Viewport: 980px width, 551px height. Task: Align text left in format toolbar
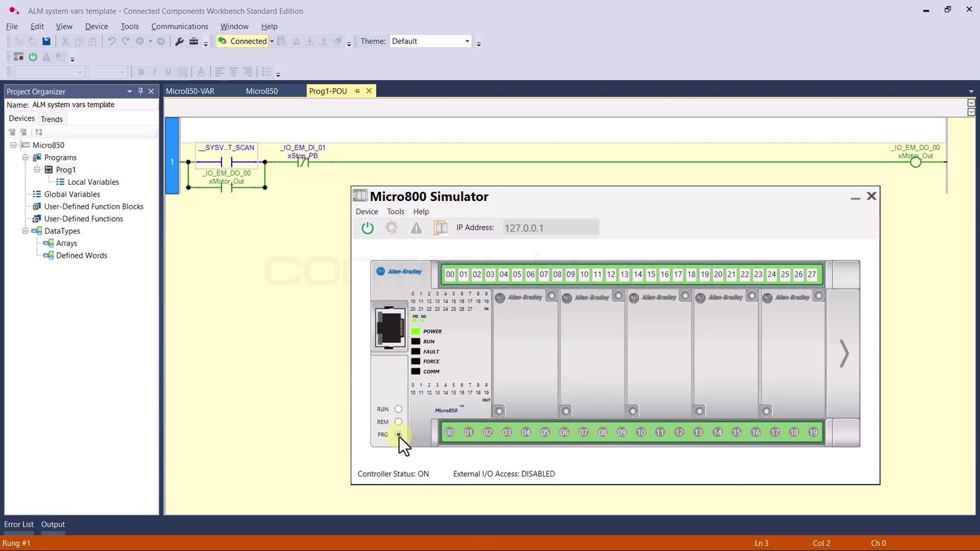219,72
